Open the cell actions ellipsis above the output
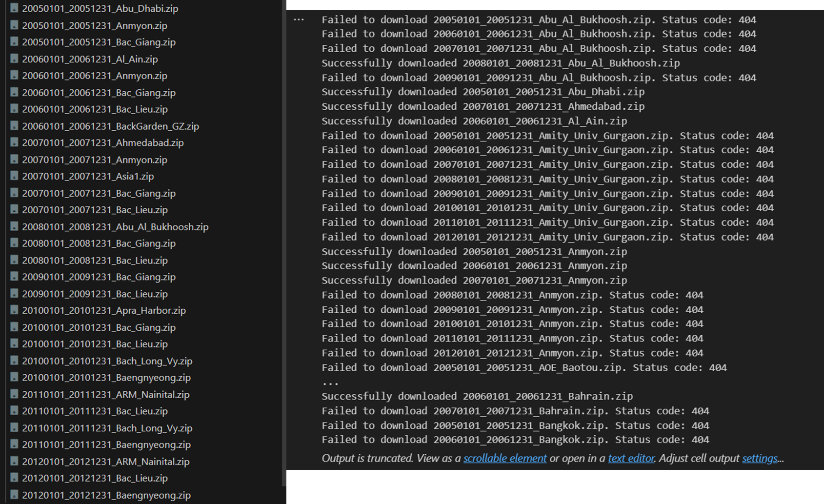 point(298,19)
